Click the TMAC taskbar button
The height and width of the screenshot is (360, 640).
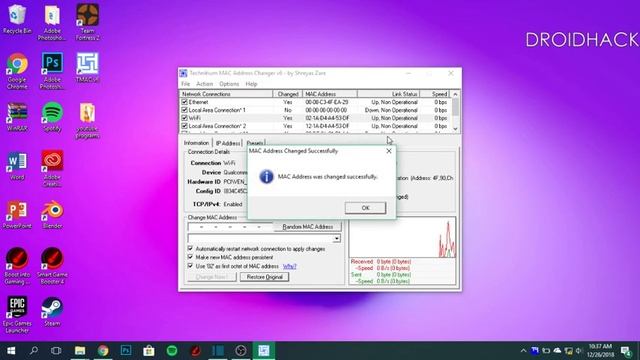coord(264,351)
